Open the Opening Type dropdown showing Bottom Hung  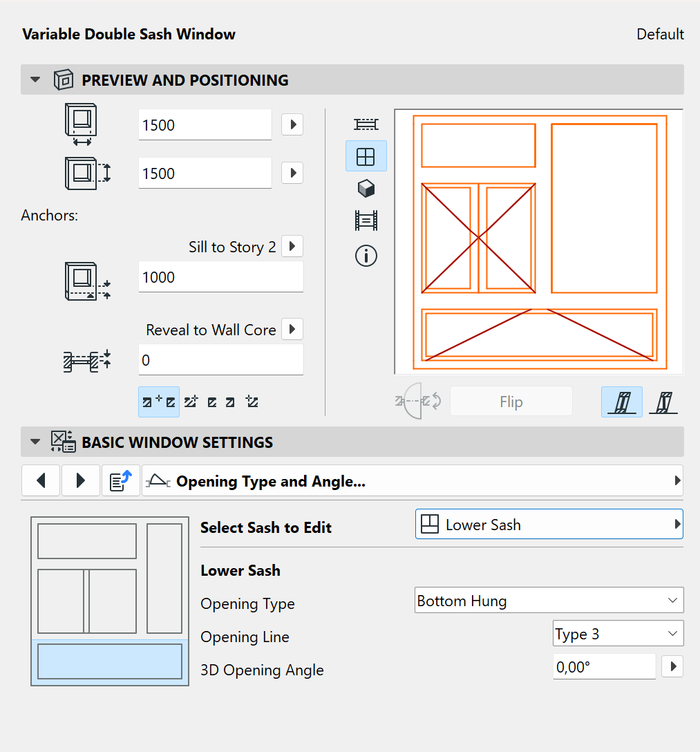[x=549, y=600]
